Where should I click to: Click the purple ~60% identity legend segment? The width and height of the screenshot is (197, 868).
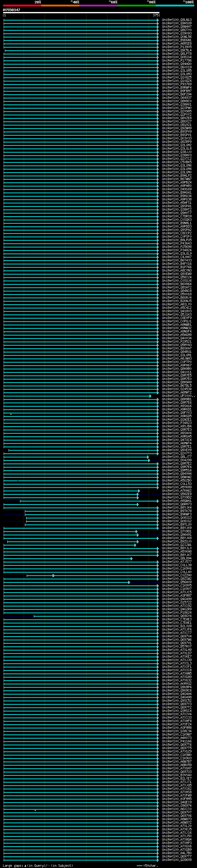pos(99,6)
